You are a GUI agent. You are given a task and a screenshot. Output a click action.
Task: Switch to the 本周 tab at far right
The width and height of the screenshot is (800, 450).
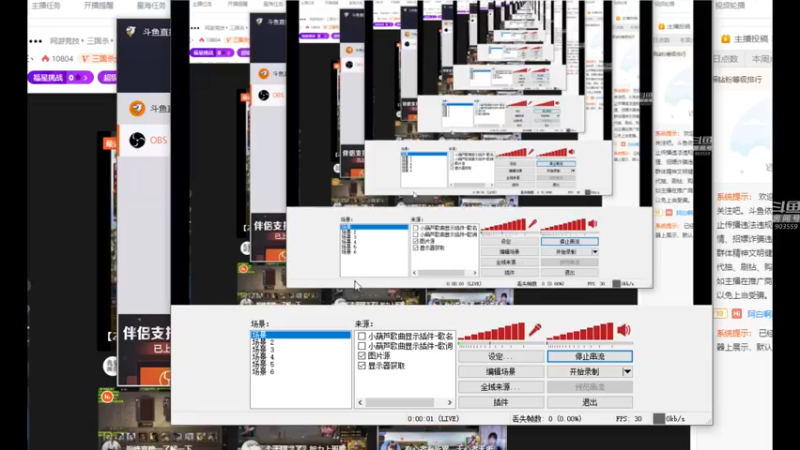point(762,59)
